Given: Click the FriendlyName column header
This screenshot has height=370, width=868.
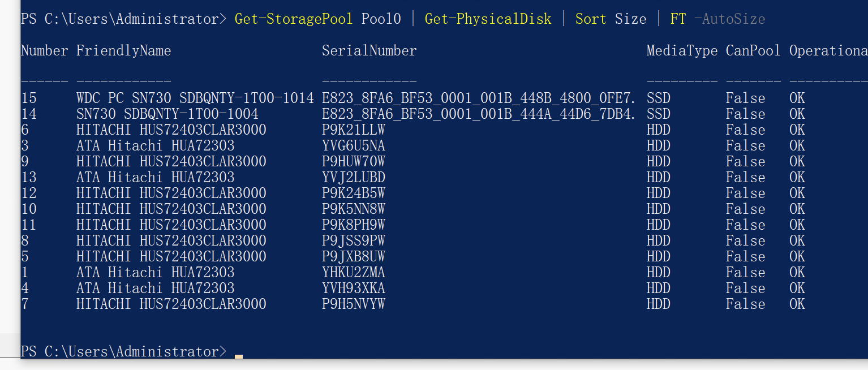Looking at the screenshot, I should (x=123, y=51).
